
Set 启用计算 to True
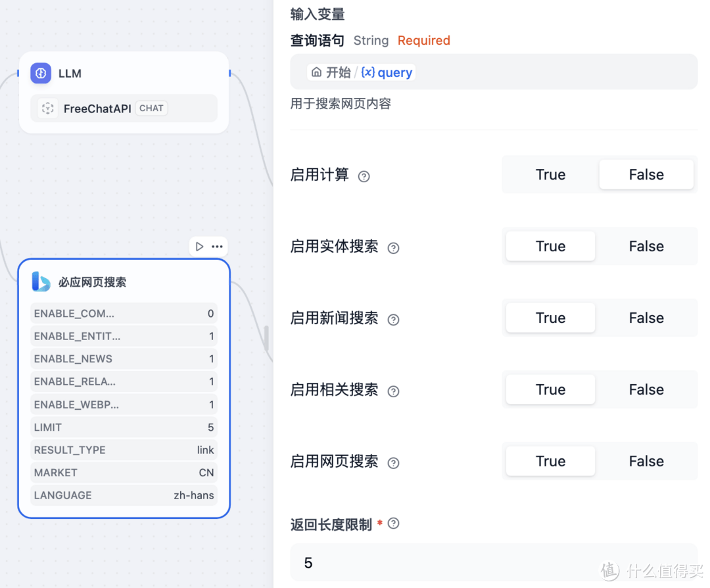(x=550, y=174)
